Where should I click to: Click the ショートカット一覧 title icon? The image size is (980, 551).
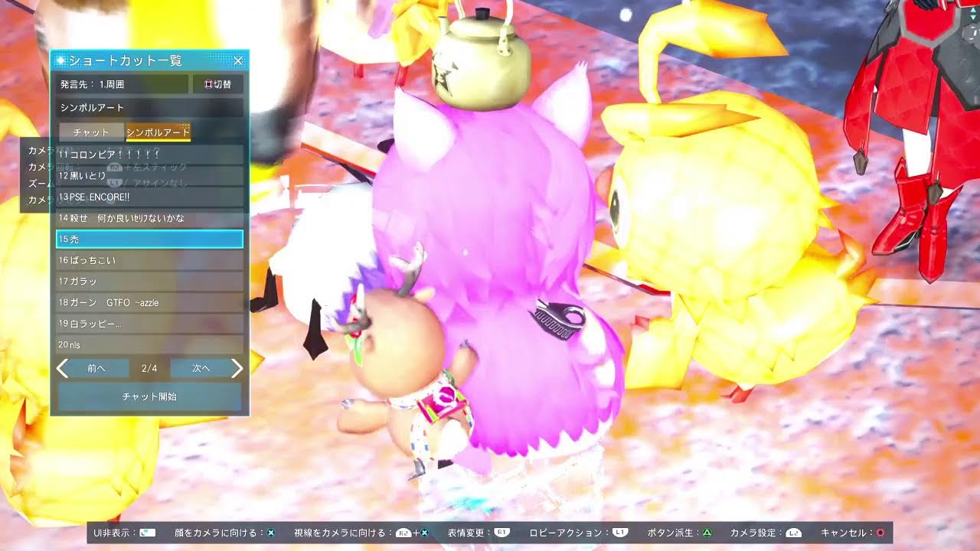(x=60, y=60)
